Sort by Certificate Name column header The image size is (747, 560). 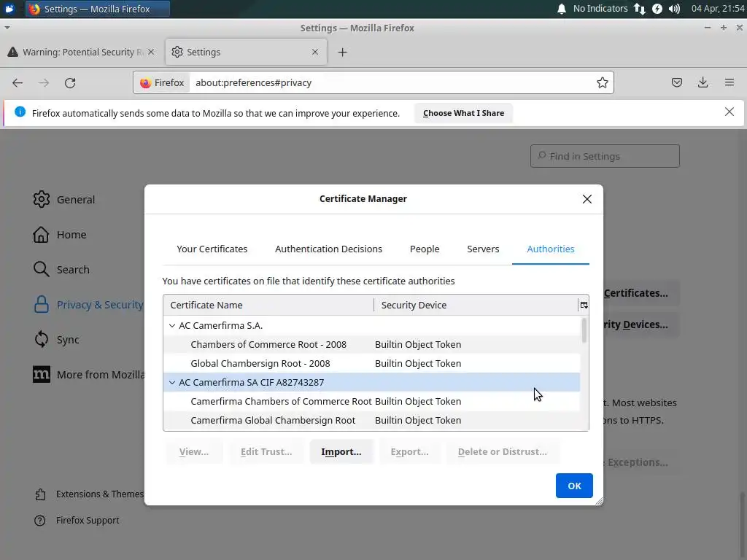(268, 306)
